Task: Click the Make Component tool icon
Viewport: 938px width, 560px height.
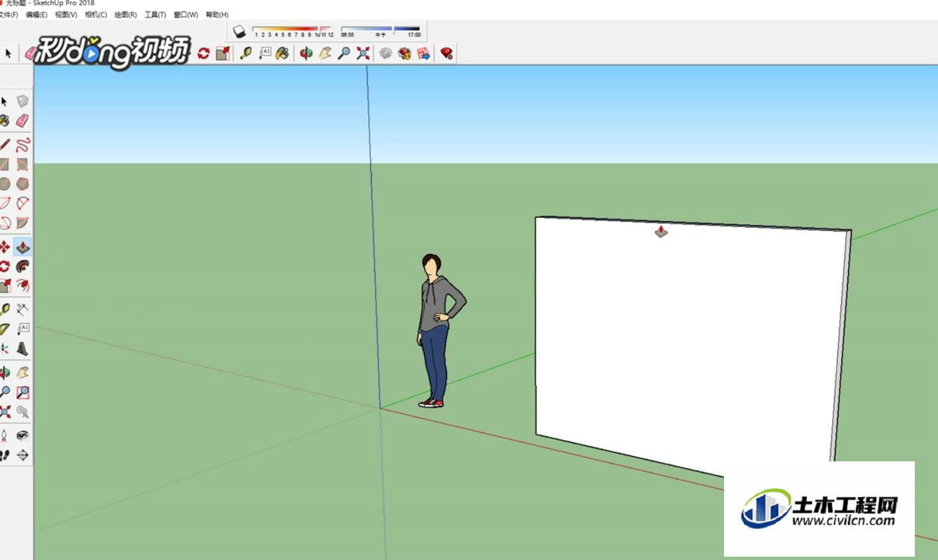Action: tap(23, 101)
